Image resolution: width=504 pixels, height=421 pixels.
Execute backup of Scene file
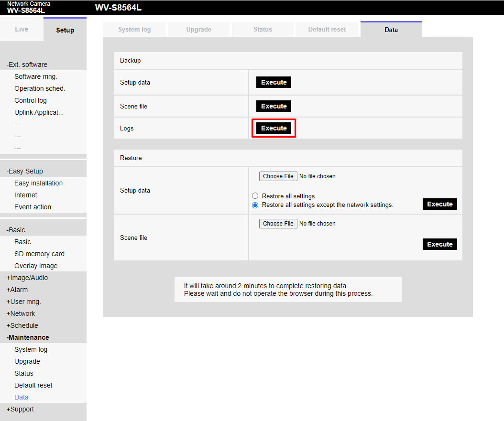(274, 106)
